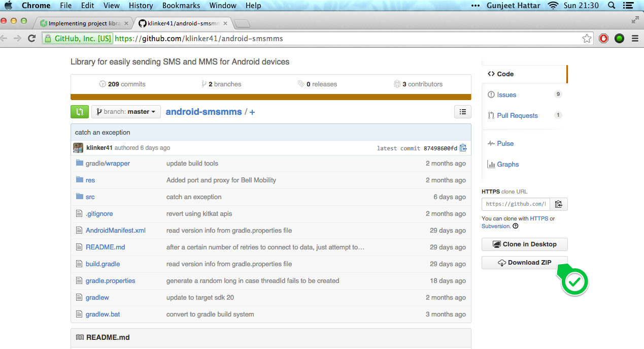Bookmark this page with the star icon
This screenshot has width=644, height=349.
[x=587, y=39]
